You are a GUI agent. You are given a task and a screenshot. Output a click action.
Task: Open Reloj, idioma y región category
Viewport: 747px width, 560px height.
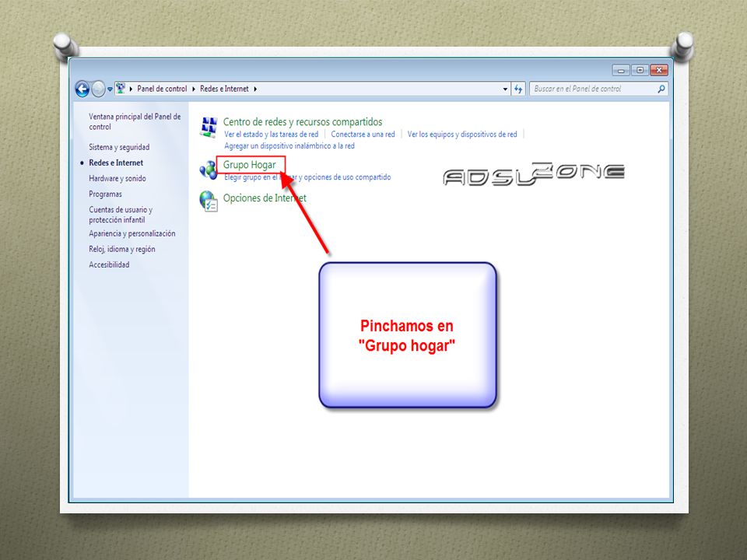click(x=122, y=249)
